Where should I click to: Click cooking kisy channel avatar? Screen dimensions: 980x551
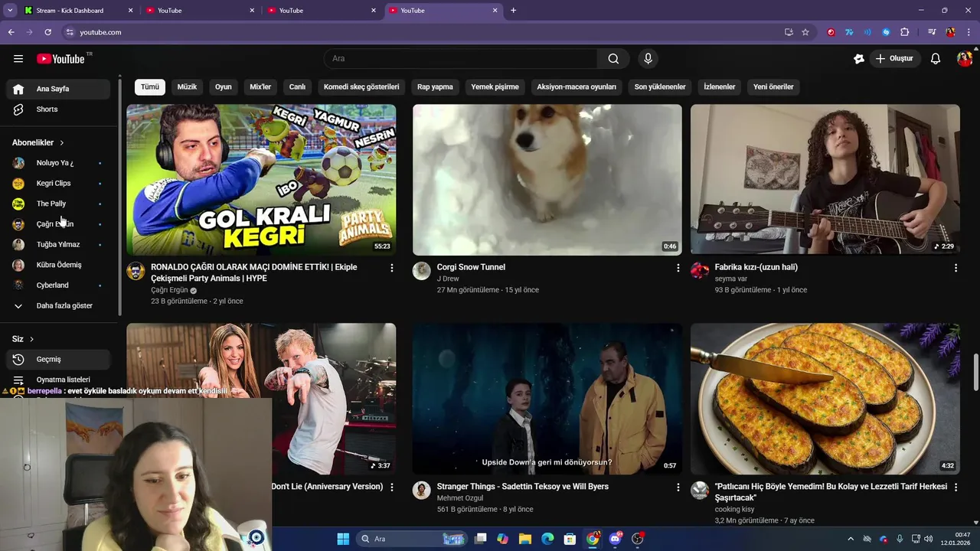700,491
